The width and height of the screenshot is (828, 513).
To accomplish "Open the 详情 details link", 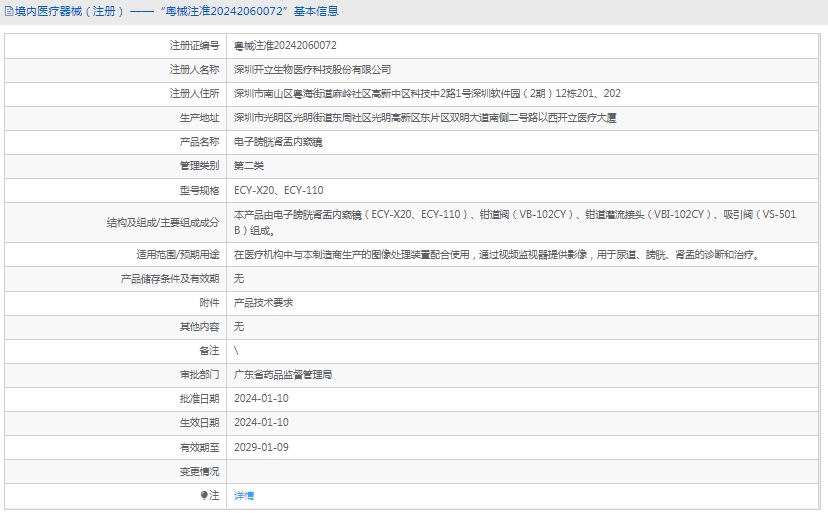I will point(244,495).
